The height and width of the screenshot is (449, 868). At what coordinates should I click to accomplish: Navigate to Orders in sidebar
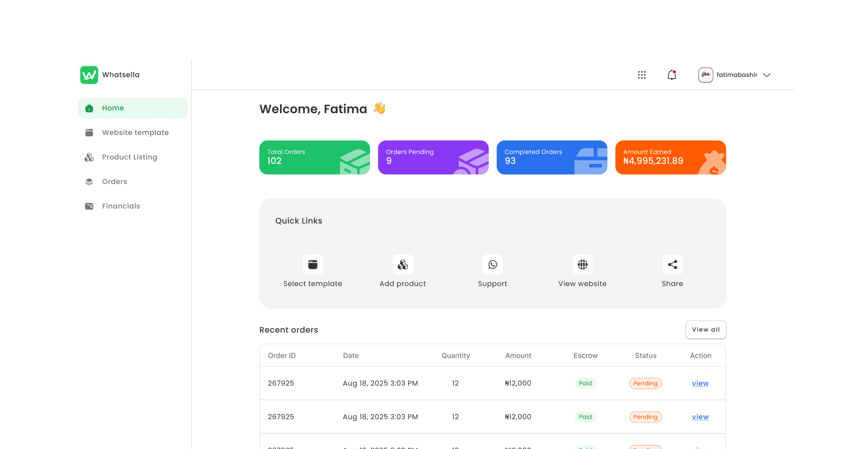point(114,182)
